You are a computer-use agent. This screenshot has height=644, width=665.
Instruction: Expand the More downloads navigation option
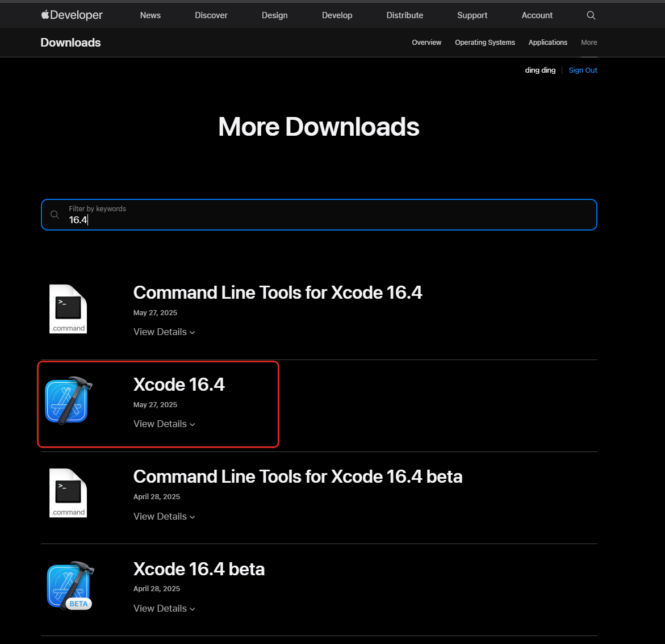click(x=589, y=43)
